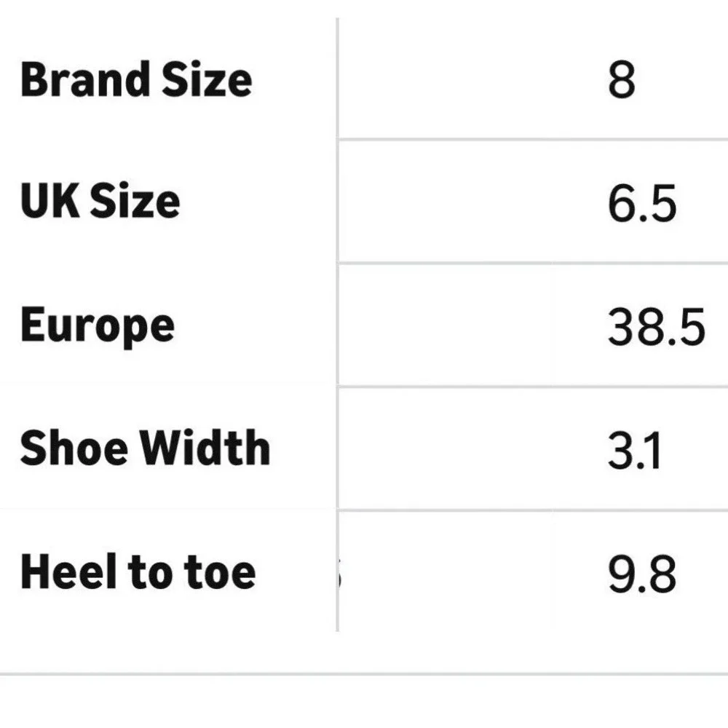
Task: Select the Europe value 38.5
Action: click(x=656, y=327)
